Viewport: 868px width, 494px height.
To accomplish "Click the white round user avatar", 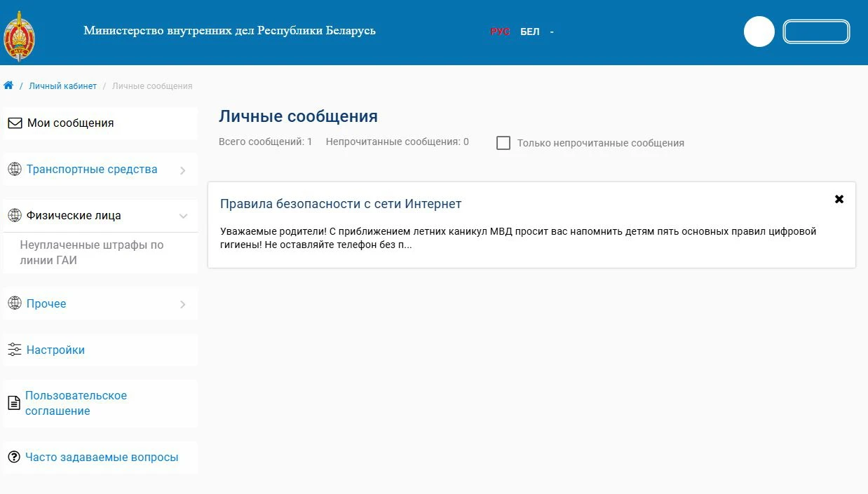I will pos(759,32).
